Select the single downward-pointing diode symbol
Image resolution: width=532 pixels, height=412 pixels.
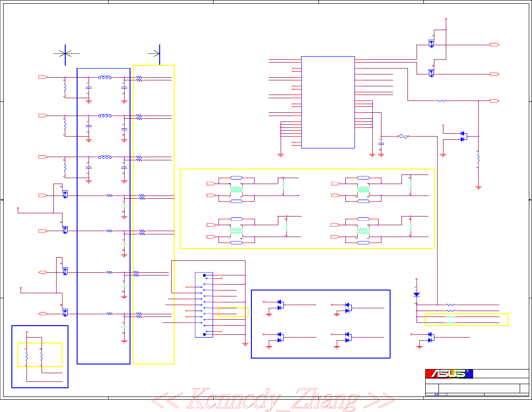416,295
